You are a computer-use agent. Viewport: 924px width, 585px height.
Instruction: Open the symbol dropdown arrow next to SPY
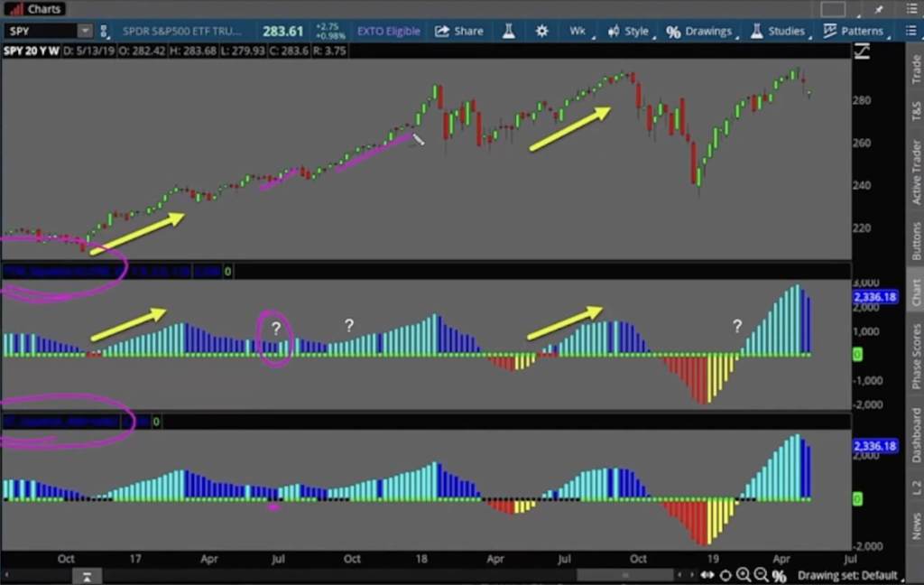tap(85, 31)
